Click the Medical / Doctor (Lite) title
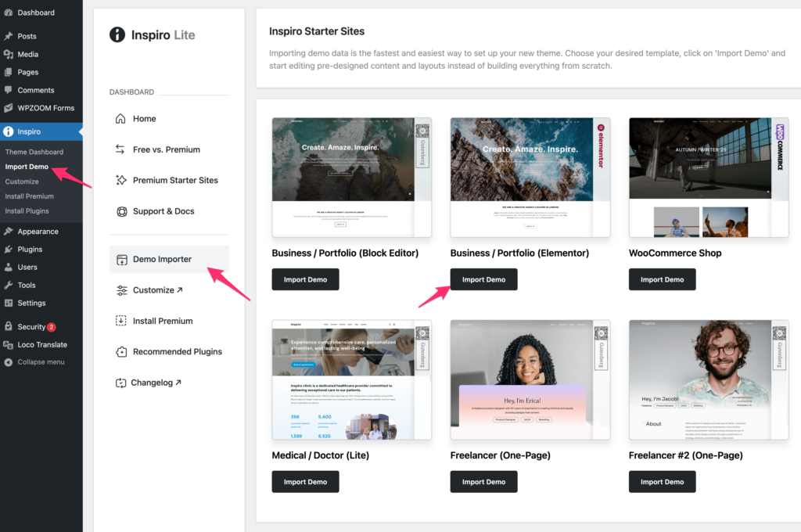The height and width of the screenshot is (532, 801). click(x=320, y=455)
